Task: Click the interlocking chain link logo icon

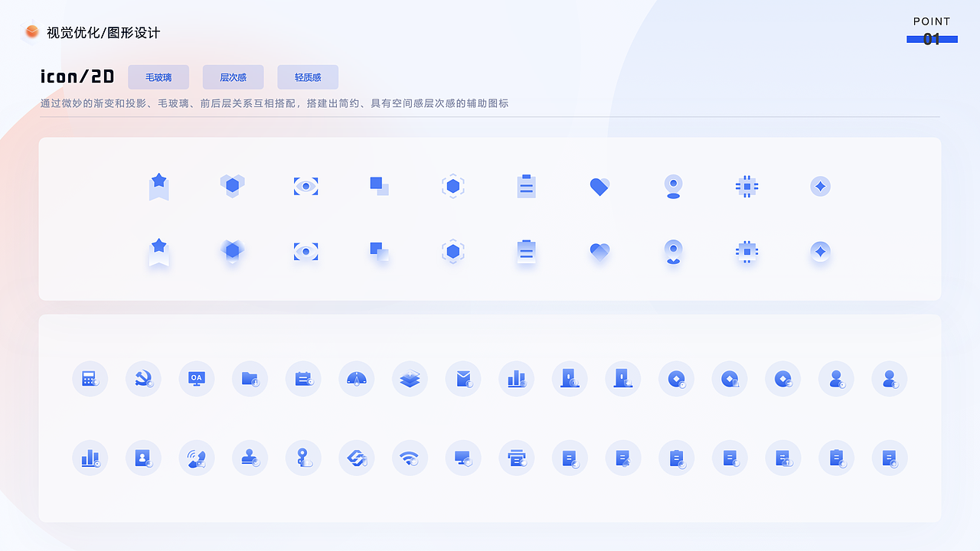Action: 356,458
